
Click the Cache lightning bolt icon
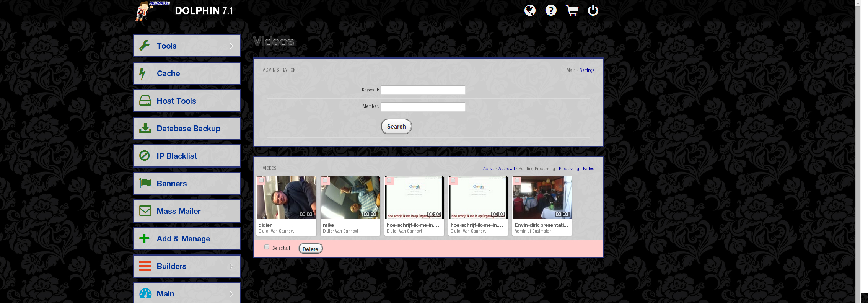[x=143, y=73]
